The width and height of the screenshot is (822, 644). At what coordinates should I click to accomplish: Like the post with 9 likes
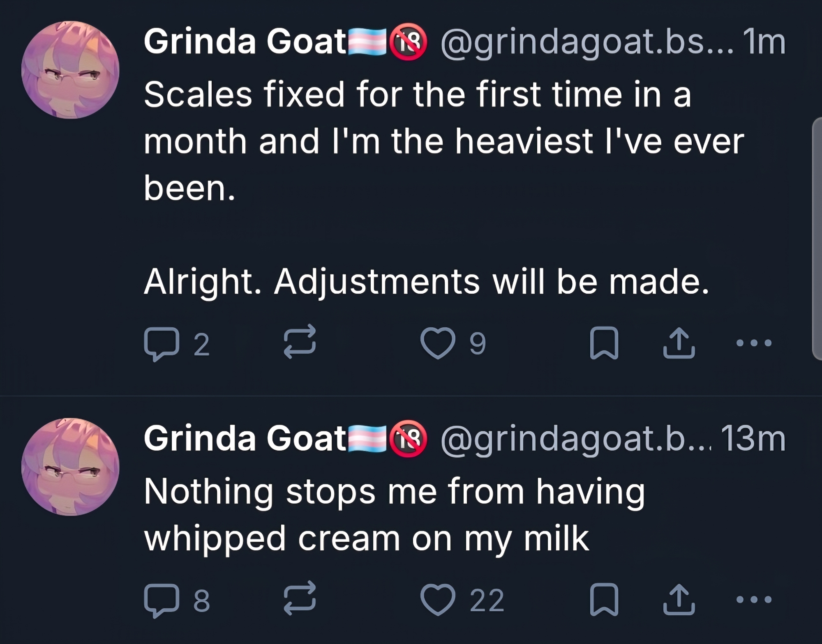[438, 343]
